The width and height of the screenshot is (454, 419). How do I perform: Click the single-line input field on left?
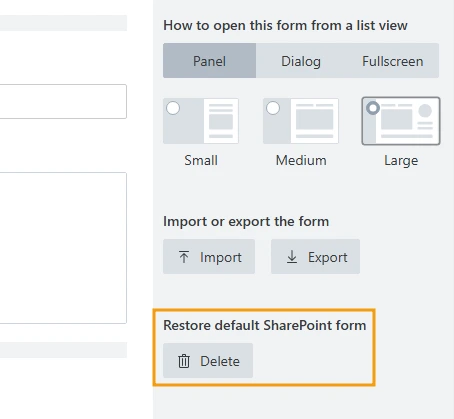[x=63, y=101]
